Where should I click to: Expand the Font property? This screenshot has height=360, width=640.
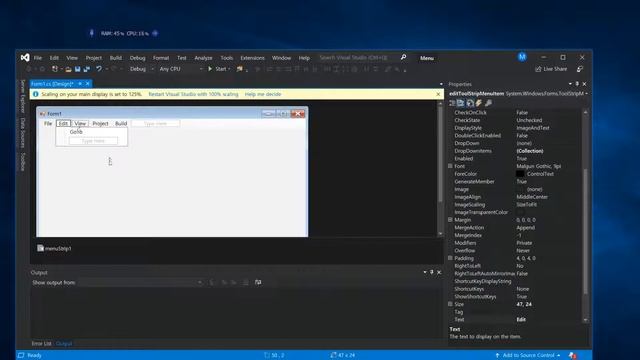point(450,166)
